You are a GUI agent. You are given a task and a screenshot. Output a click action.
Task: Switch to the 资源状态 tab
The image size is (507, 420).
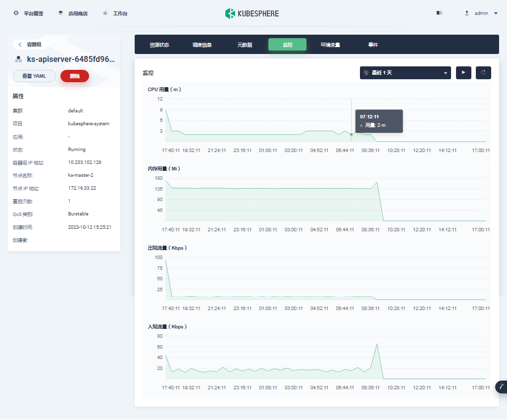coord(159,45)
